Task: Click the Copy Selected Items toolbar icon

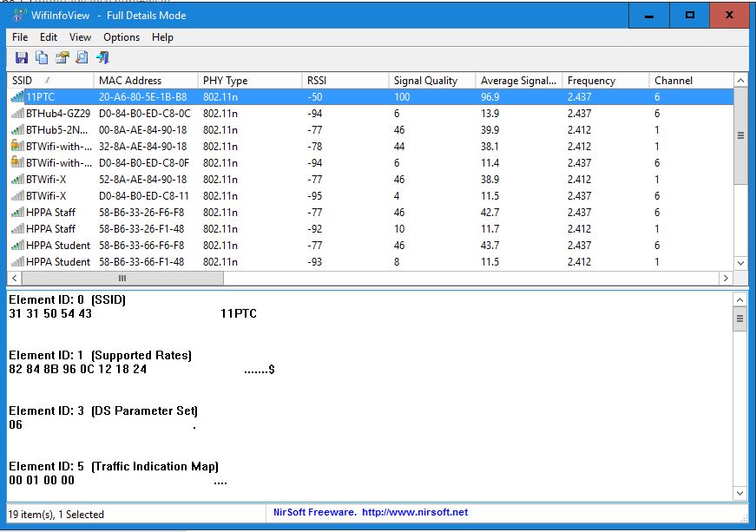Action: point(42,58)
